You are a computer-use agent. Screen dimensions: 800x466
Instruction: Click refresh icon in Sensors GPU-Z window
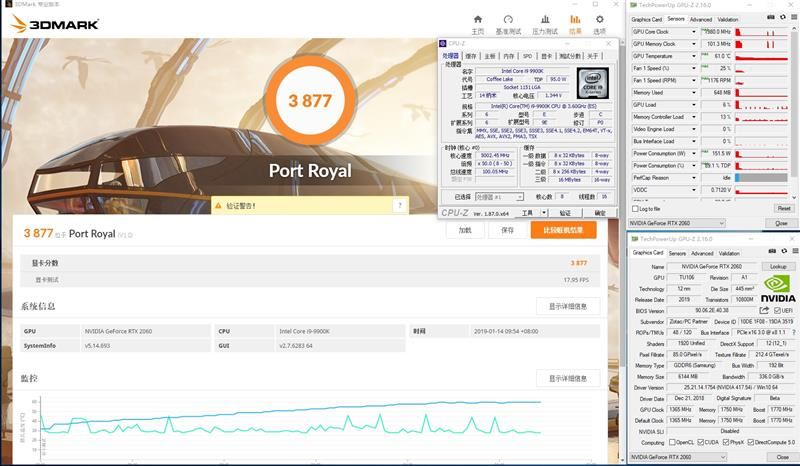click(x=783, y=17)
